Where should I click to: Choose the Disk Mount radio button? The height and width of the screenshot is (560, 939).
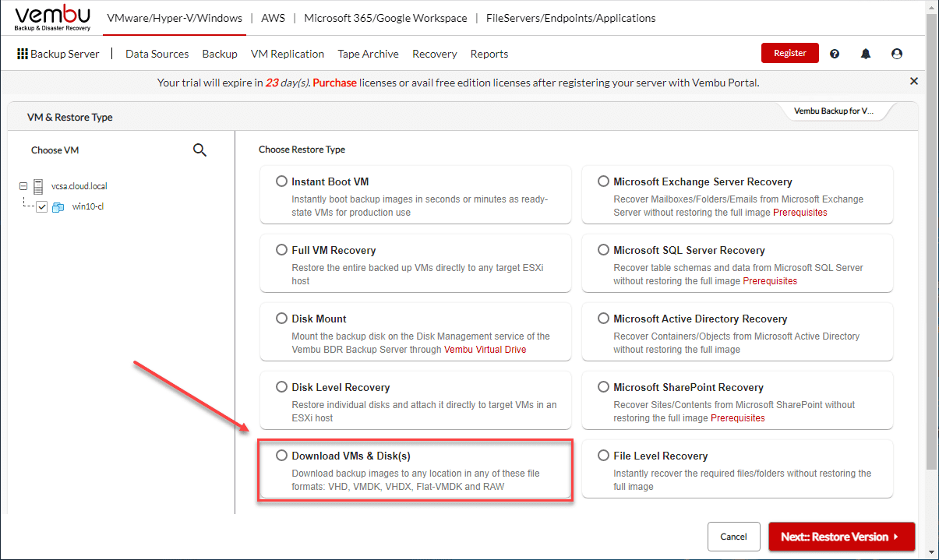(x=281, y=319)
